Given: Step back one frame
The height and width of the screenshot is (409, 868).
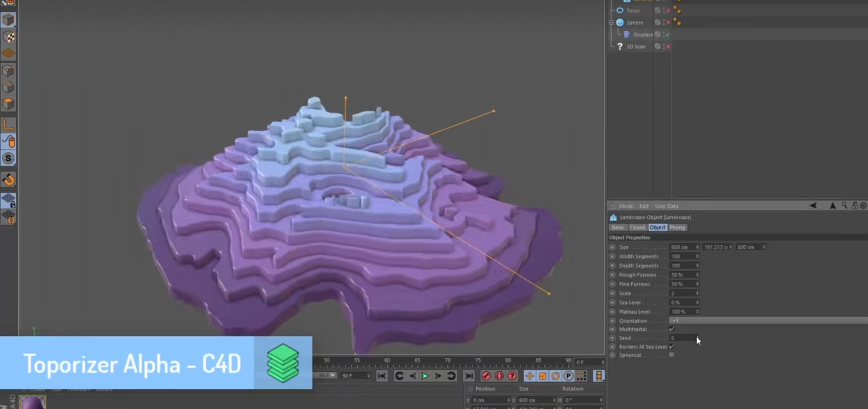Looking at the screenshot, I should [x=413, y=376].
